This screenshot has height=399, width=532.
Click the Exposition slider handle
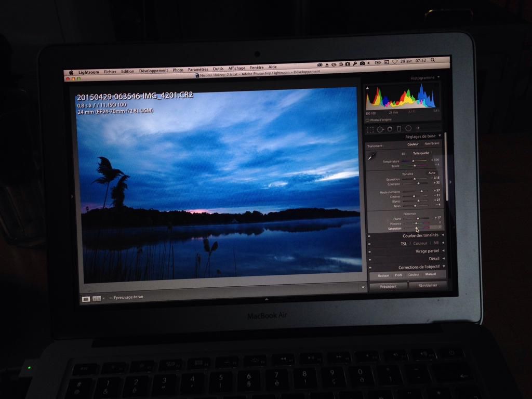pos(415,179)
